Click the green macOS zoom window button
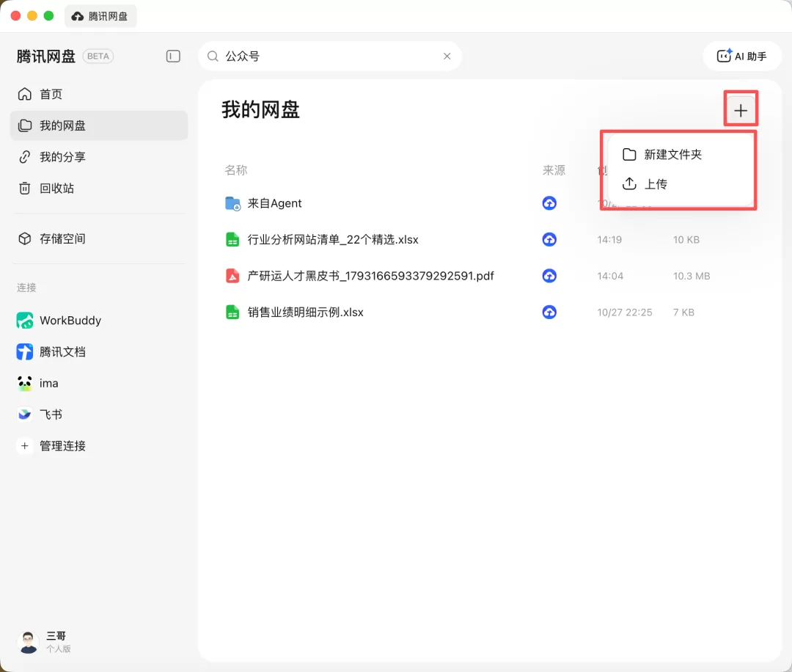This screenshot has height=672, width=792. click(x=48, y=15)
